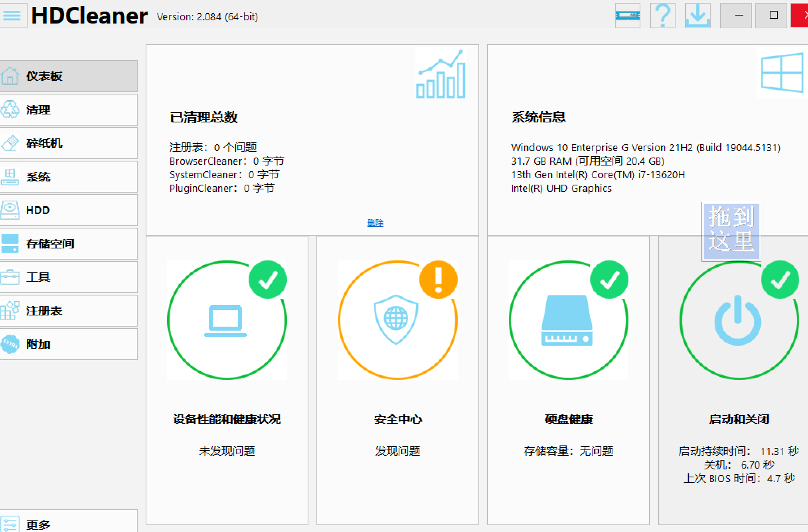This screenshot has height=532, width=808.
Task: Click the toolbox icon beside 工具
Action: [10, 277]
